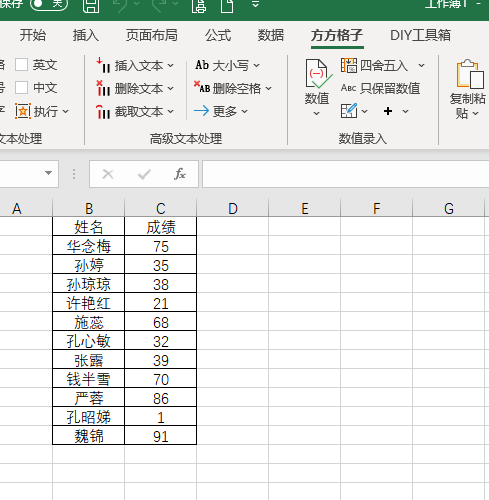Select column B header
Image resolution: width=489 pixels, height=500 pixels.
click(x=89, y=208)
